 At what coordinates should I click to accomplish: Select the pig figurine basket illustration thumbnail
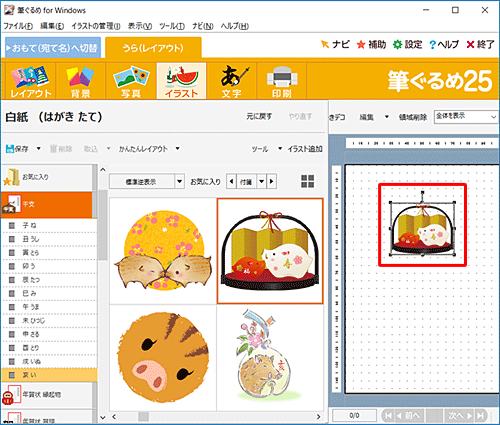[x=270, y=251]
